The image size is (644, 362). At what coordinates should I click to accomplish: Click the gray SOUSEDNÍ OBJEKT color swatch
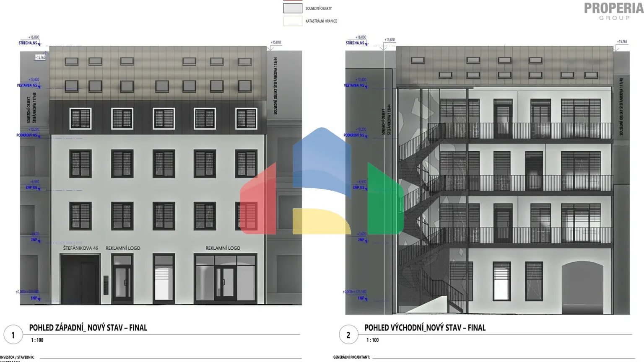[x=293, y=8]
